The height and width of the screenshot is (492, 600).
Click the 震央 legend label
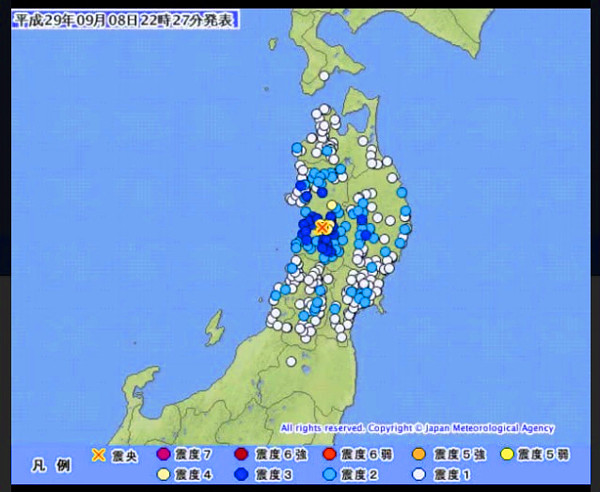point(124,456)
